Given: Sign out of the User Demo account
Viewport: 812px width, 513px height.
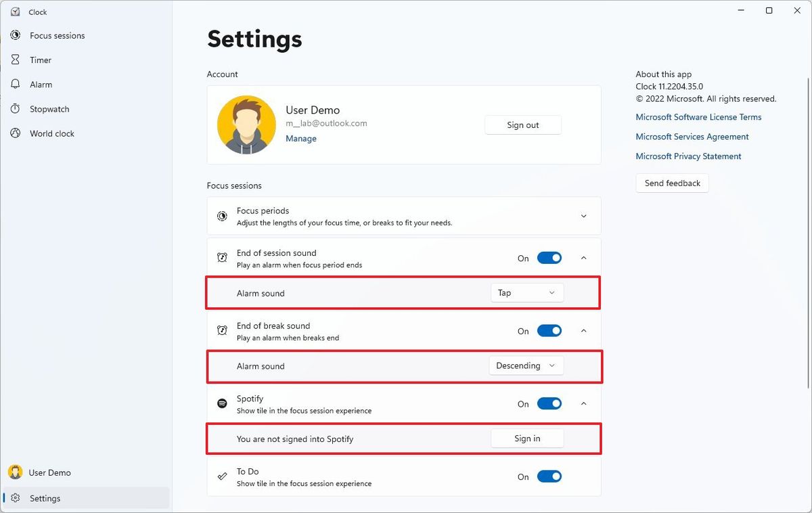Looking at the screenshot, I should coord(522,125).
